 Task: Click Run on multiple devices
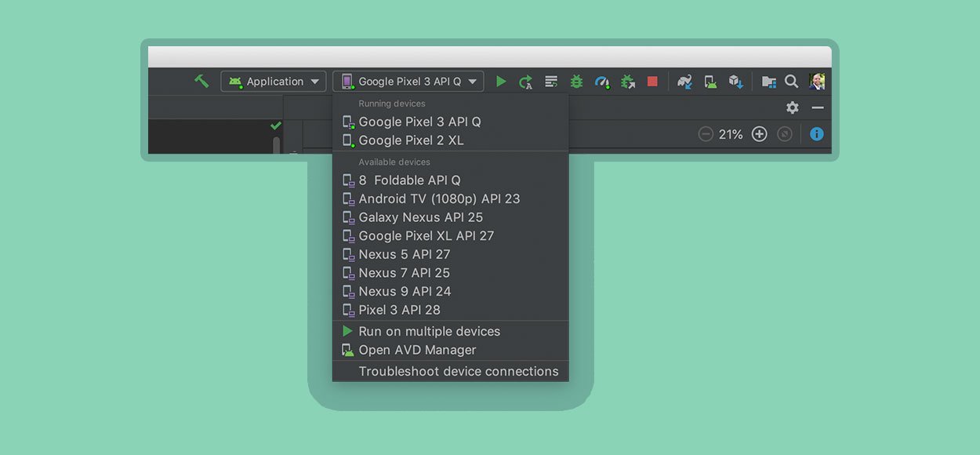point(451,331)
